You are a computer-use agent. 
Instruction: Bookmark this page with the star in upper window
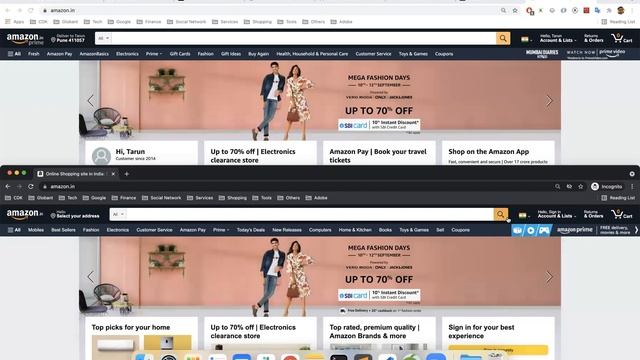pos(515,11)
